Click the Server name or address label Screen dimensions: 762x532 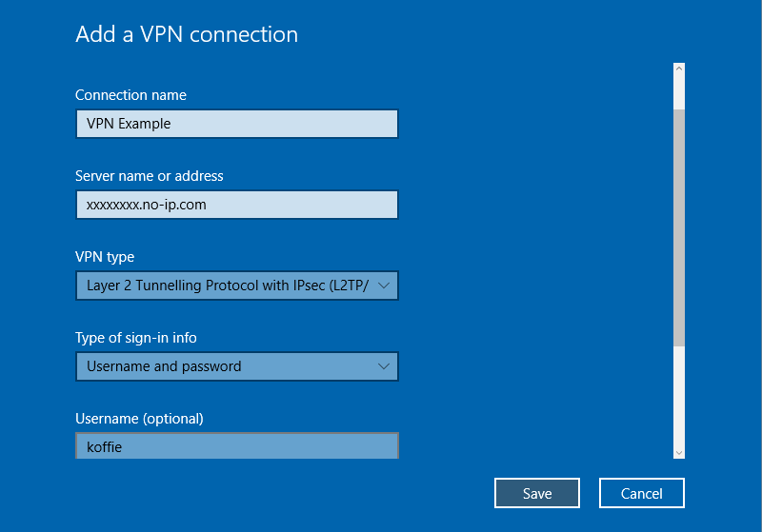(150, 176)
